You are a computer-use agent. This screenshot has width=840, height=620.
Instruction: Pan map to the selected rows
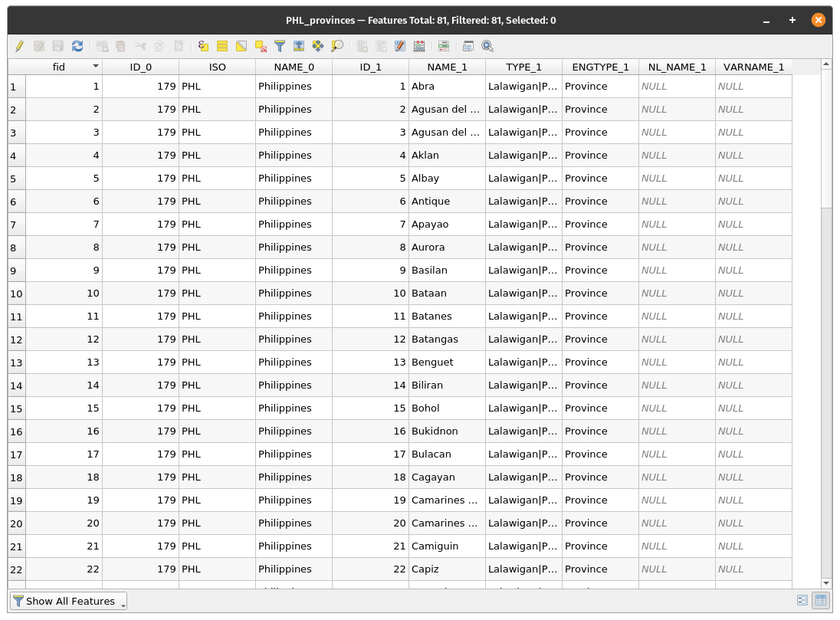click(x=318, y=46)
